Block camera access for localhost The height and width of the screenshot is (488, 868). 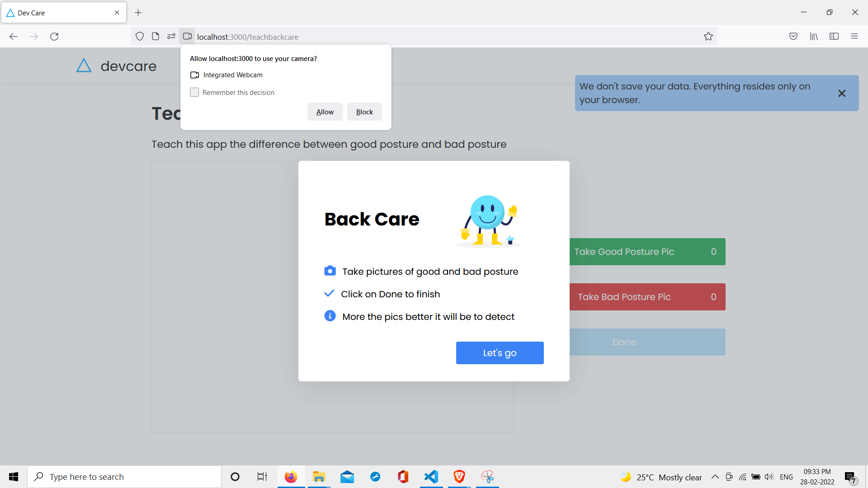point(364,112)
